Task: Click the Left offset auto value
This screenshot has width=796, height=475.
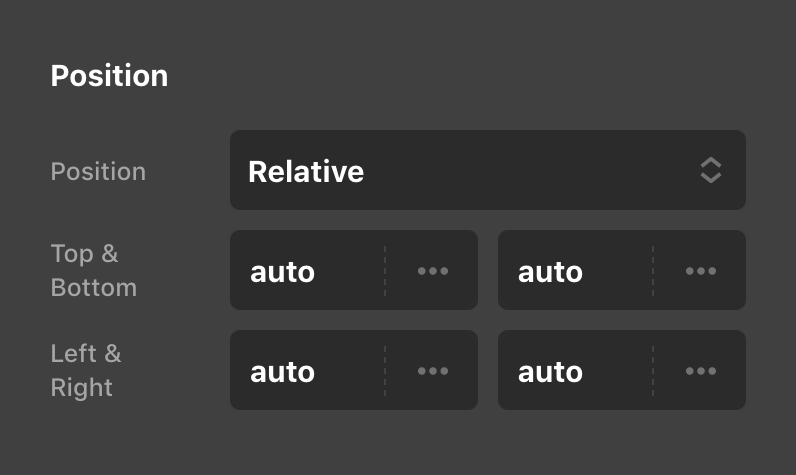Action: tap(283, 371)
